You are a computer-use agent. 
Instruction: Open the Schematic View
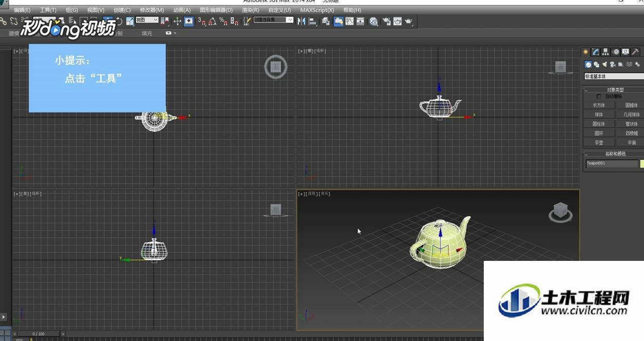coord(361,22)
